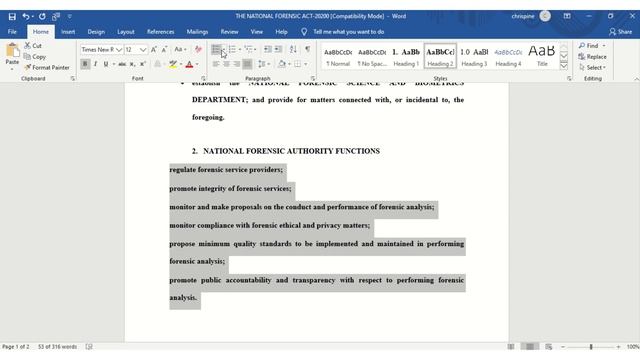Redo the last action

coord(42,16)
